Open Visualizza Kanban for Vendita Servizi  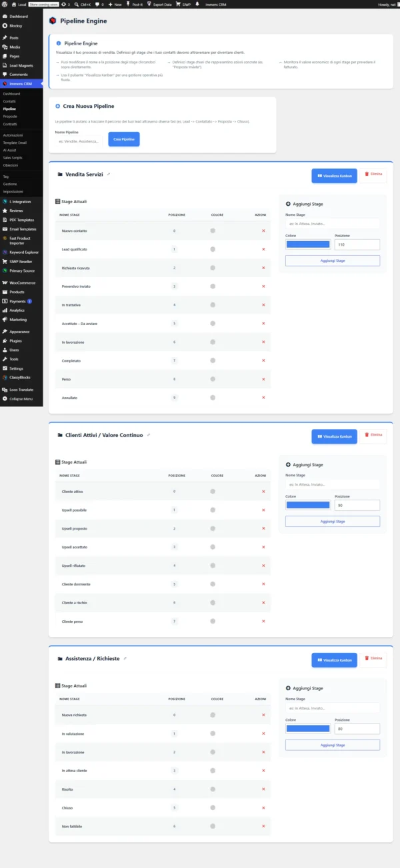(x=334, y=176)
